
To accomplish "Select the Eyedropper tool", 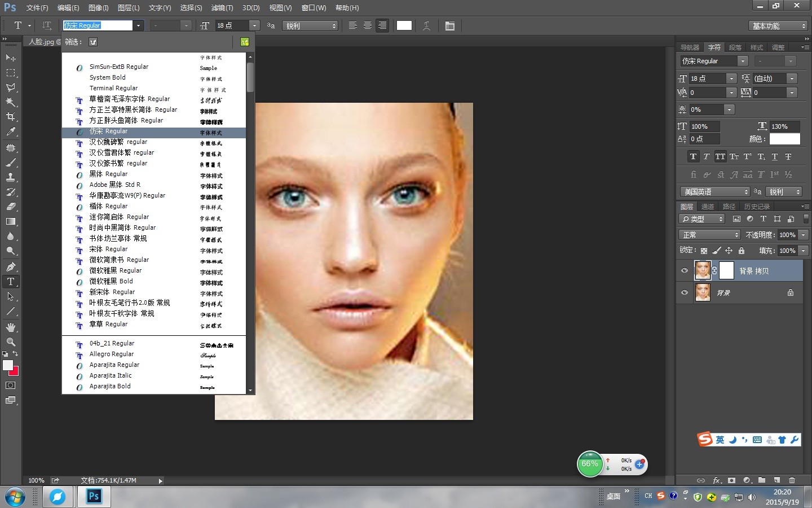I will [10, 132].
